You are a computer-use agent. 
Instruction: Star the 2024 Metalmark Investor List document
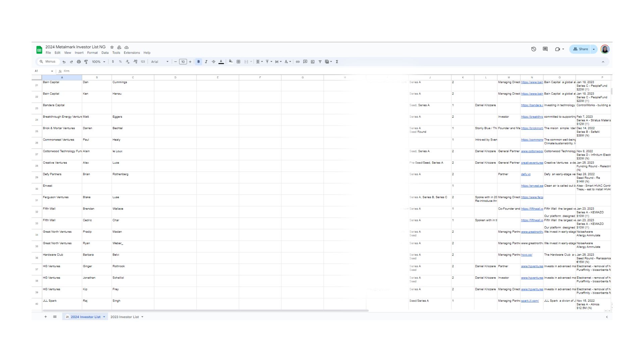tap(112, 47)
